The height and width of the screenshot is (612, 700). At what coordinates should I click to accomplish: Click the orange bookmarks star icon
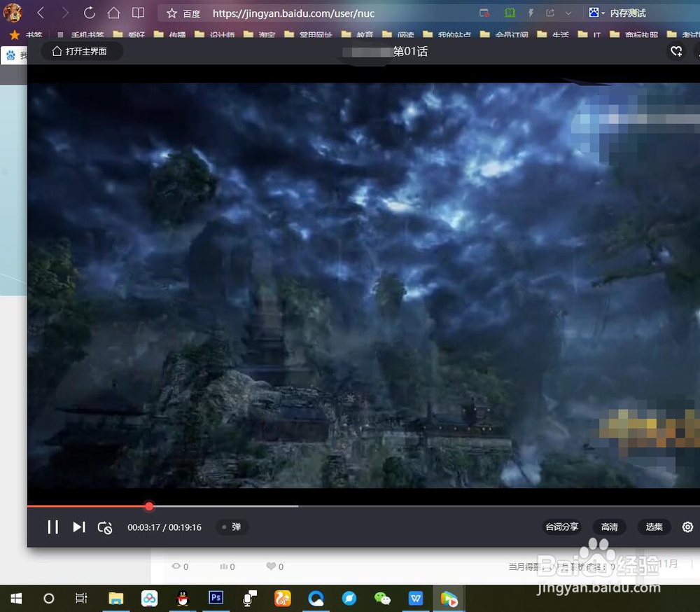(x=15, y=34)
